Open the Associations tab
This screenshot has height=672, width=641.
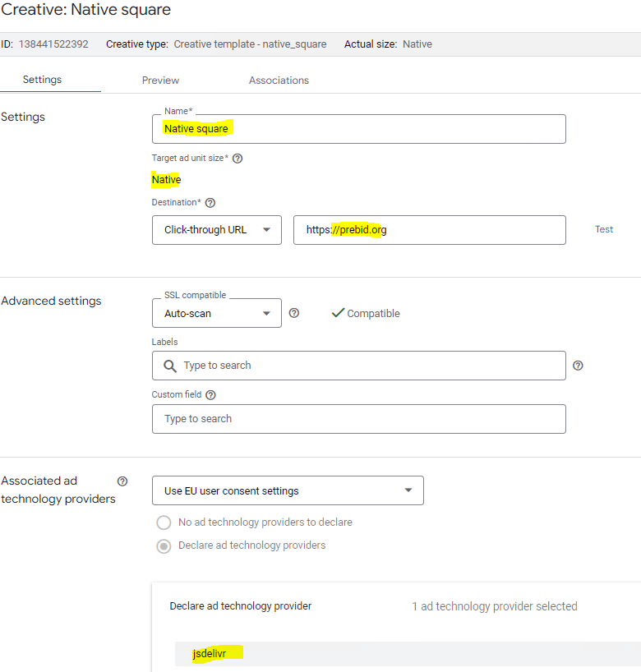279,81
